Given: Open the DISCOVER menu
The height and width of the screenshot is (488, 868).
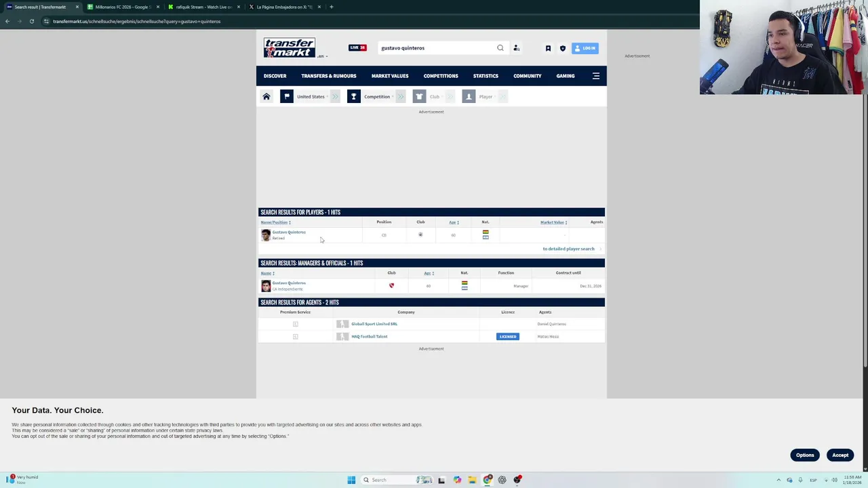Looking at the screenshot, I should click(275, 76).
